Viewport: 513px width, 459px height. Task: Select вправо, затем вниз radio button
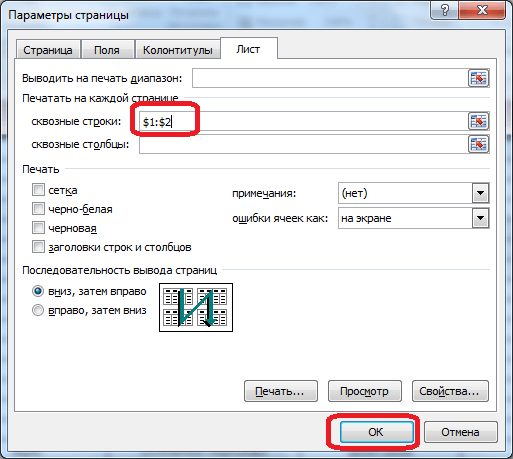click(x=38, y=310)
